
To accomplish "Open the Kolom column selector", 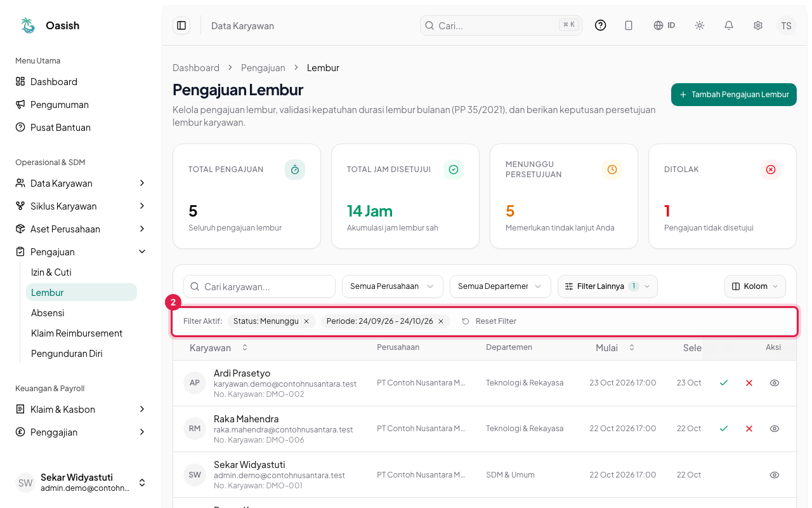I will 755,286.
